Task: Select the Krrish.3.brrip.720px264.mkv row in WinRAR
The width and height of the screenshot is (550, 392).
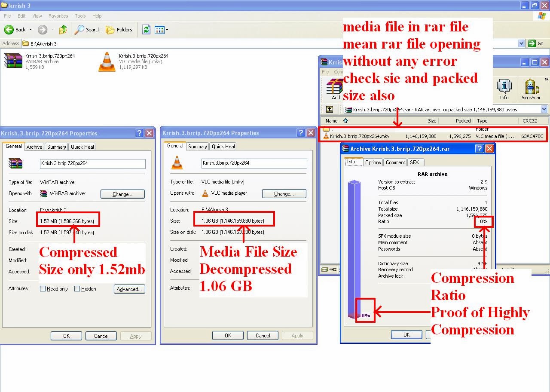Action: pos(434,136)
